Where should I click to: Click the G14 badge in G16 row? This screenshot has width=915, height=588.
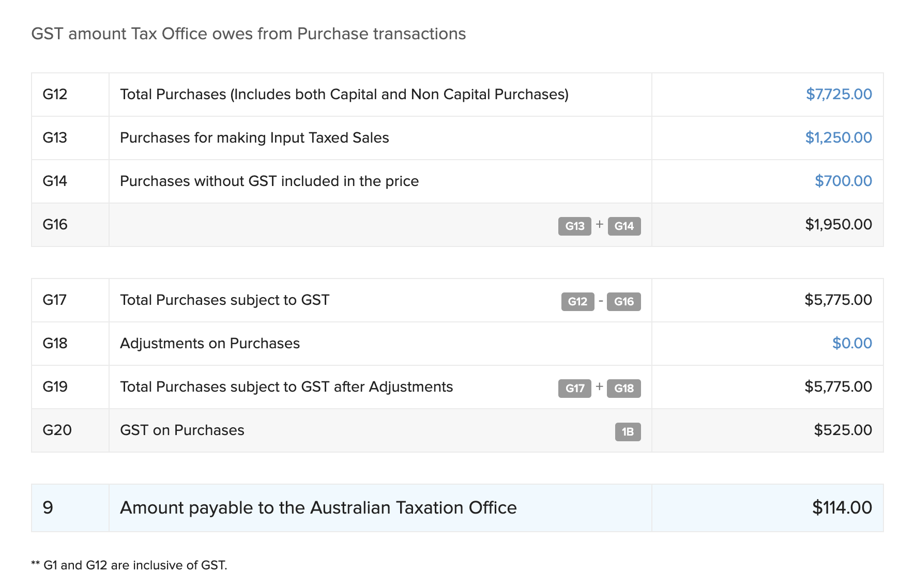coord(624,226)
